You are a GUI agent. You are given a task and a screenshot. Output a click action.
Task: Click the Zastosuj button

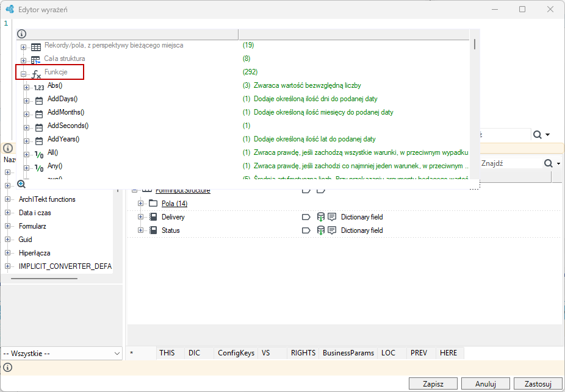(538, 383)
